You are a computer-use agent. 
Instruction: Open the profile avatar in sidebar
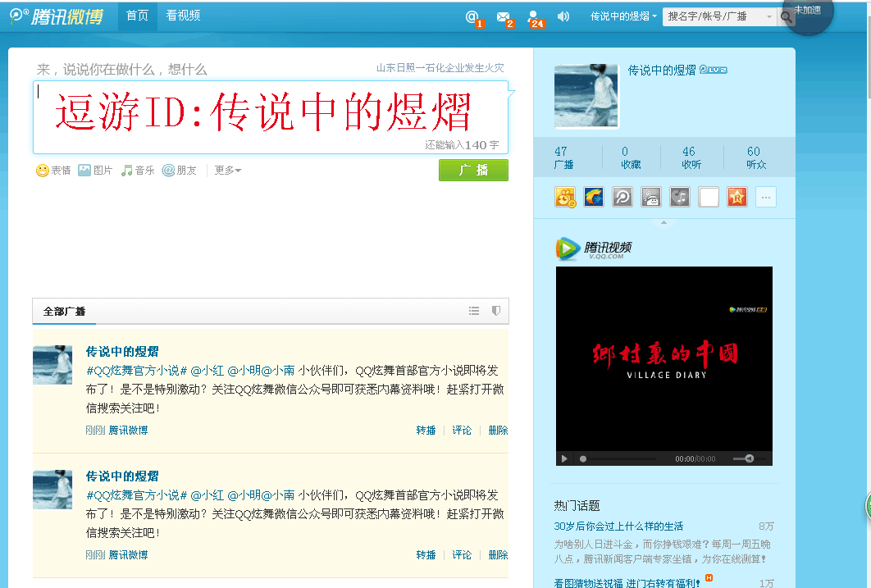click(x=586, y=96)
